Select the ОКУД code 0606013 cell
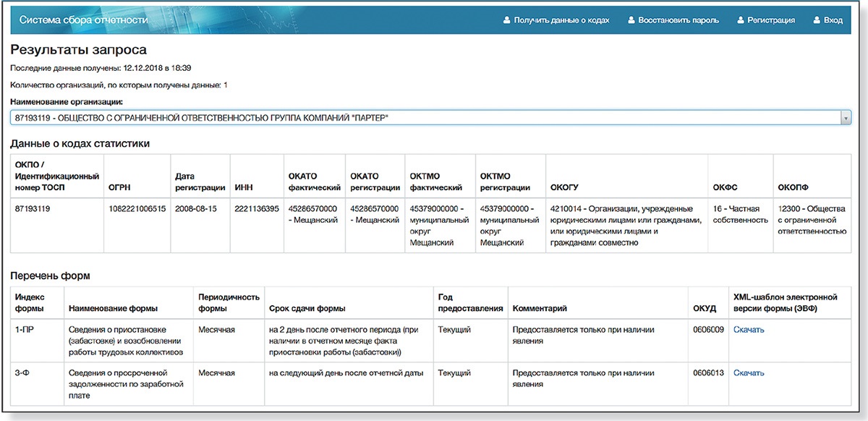This screenshot has width=868, height=421. (707, 373)
